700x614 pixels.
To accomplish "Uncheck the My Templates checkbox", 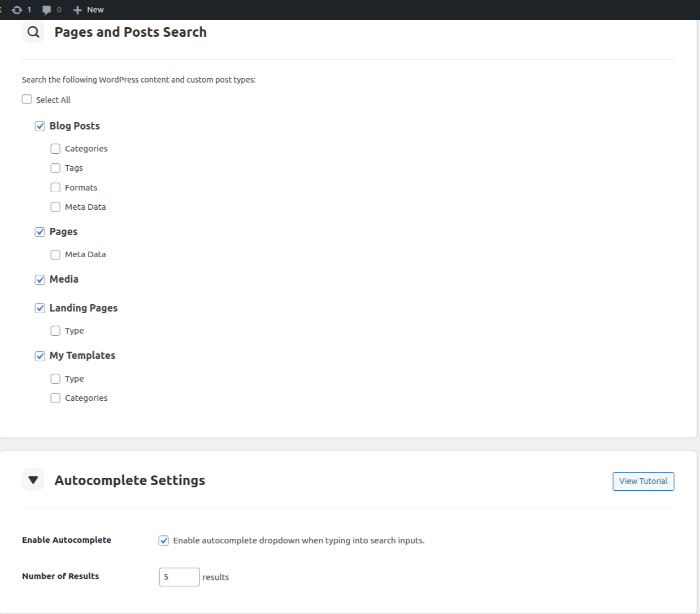I will pyautogui.click(x=40, y=356).
